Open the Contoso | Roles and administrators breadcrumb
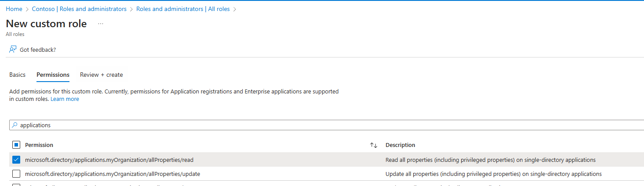The image size is (644, 186). pos(79,9)
